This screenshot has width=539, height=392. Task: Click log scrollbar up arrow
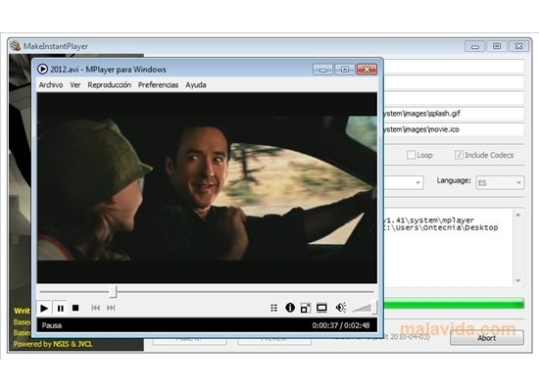click(x=518, y=215)
